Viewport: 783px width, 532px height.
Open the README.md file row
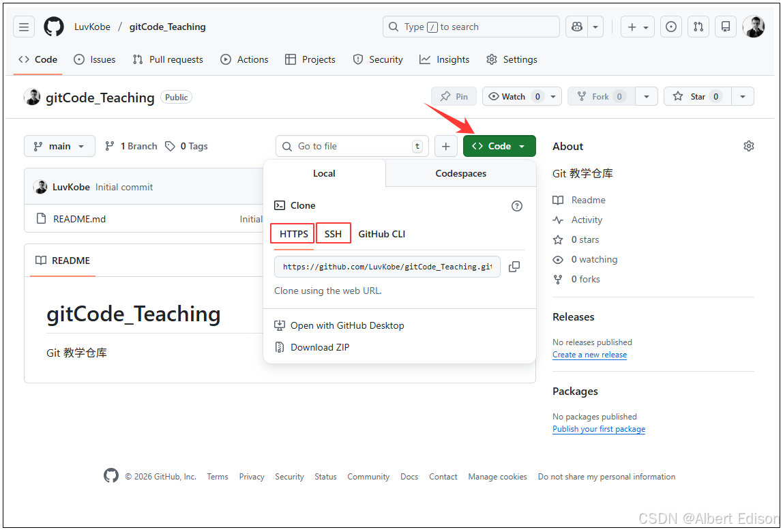click(x=79, y=219)
